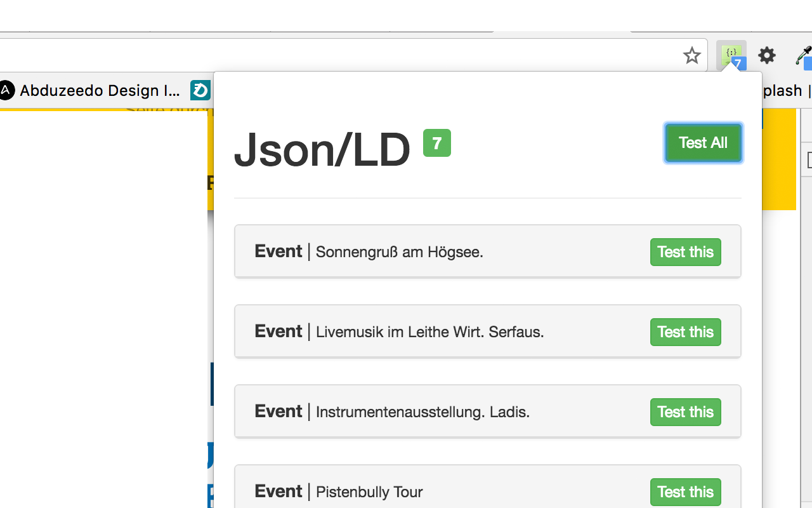The width and height of the screenshot is (812, 508).
Task: Test the Livemusik im Leithe Wirt event
Action: pyautogui.click(x=685, y=332)
